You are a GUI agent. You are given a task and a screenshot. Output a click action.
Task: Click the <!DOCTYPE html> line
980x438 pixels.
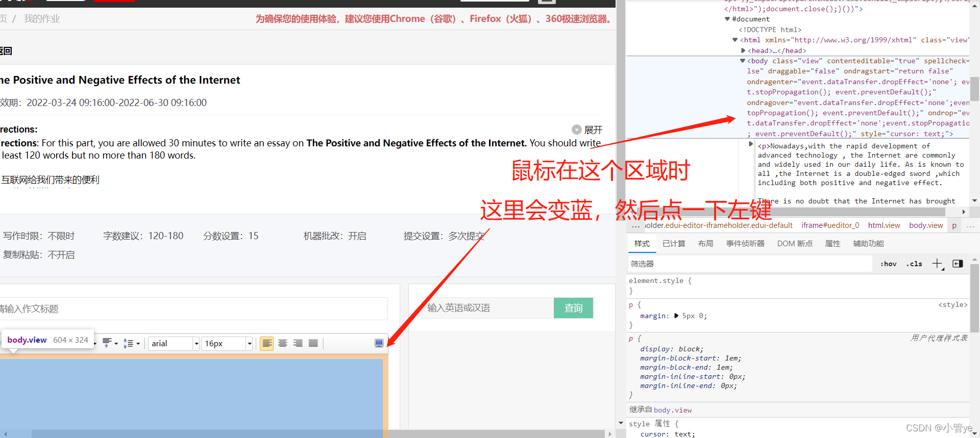[770, 30]
